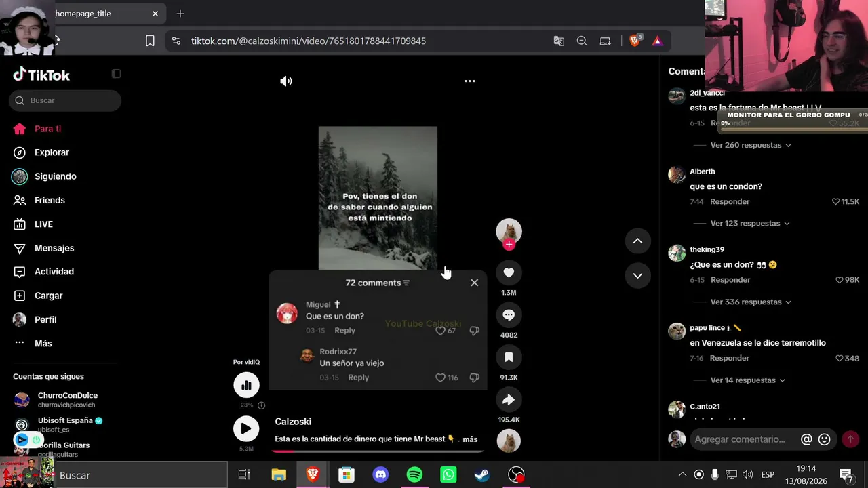
Task: Open the zoom magnifier in the address bar
Action: 582,41
